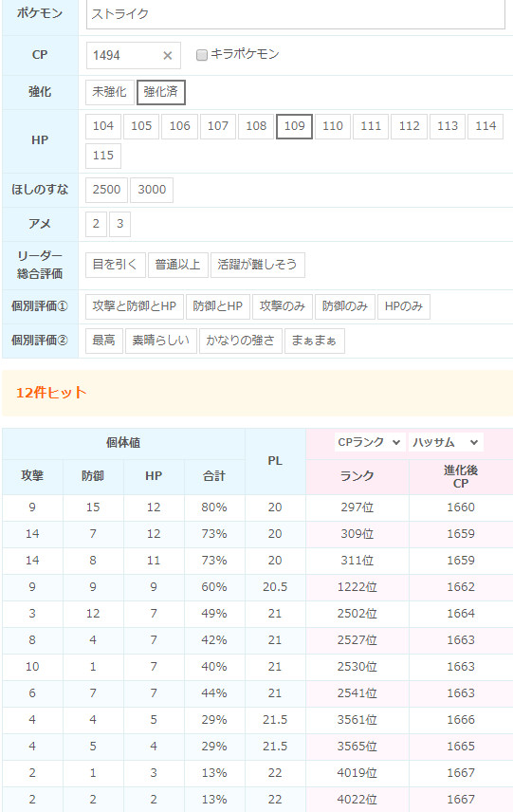
Task: Click the 311位 rank cell
Action: pos(357,561)
